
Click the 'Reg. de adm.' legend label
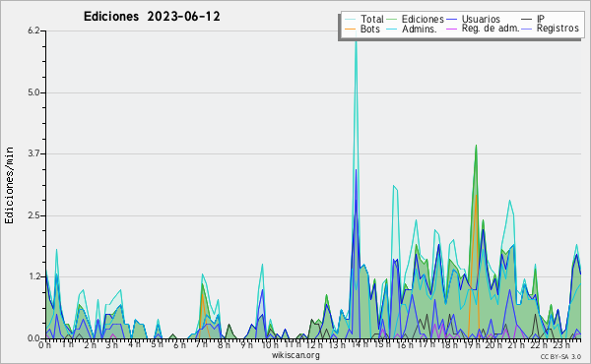(491, 29)
